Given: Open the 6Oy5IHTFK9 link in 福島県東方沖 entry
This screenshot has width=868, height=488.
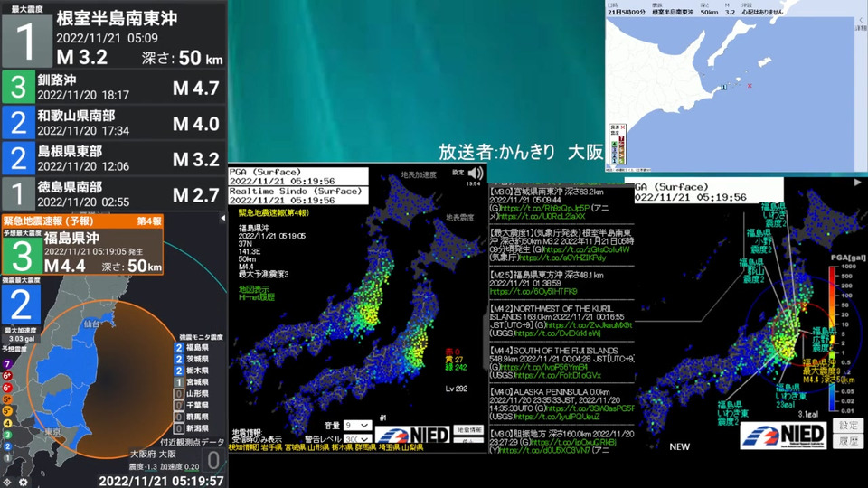Looking at the screenshot, I should 533,292.
